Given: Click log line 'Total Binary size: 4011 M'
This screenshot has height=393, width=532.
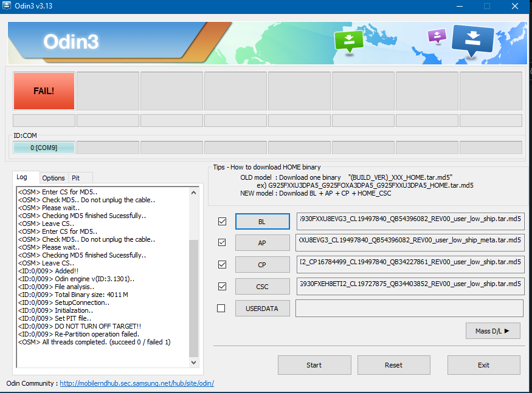Looking at the screenshot, I should 73,295.
